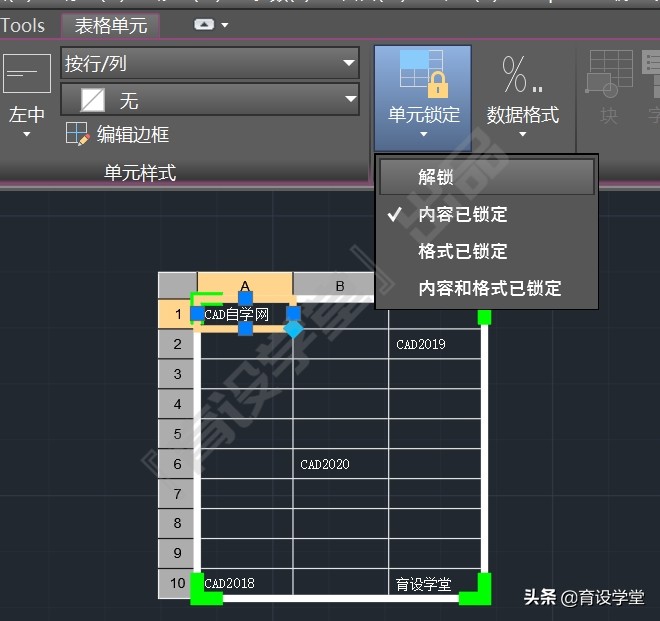
Task: Select row header 5 of the table
Action: point(177,434)
